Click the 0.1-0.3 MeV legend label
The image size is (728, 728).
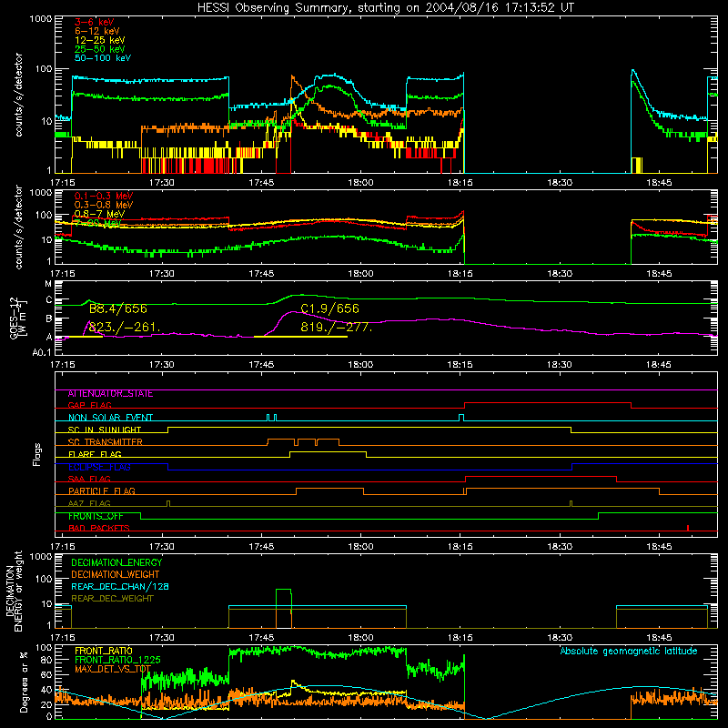[x=104, y=197]
